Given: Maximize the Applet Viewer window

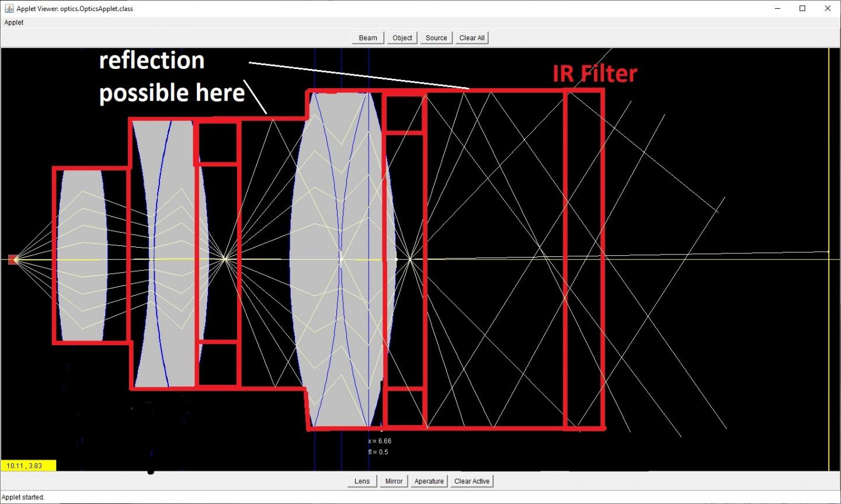Looking at the screenshot, I should [802, 8].
